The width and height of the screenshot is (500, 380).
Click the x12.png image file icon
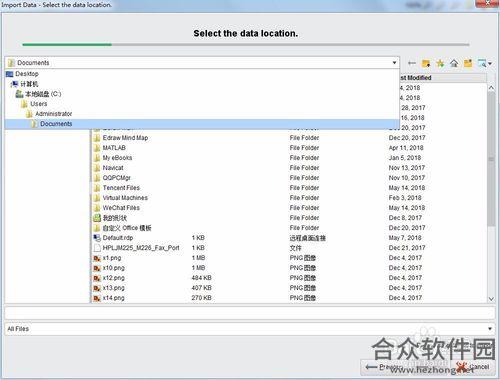click(97, 278)
